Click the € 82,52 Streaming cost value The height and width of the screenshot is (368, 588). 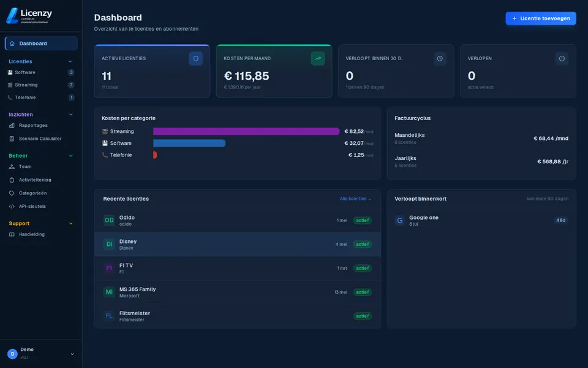click(x=354, y=131)
